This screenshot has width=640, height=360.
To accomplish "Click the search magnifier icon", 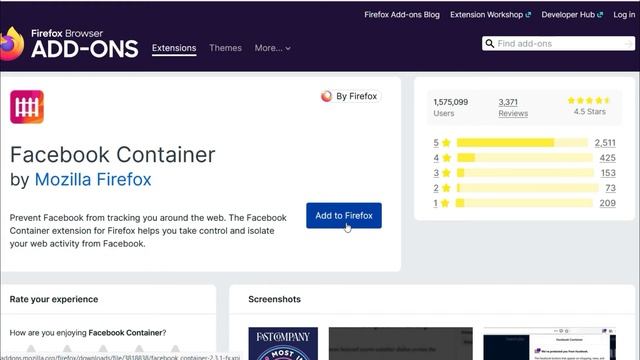I will tap(489, 43).
